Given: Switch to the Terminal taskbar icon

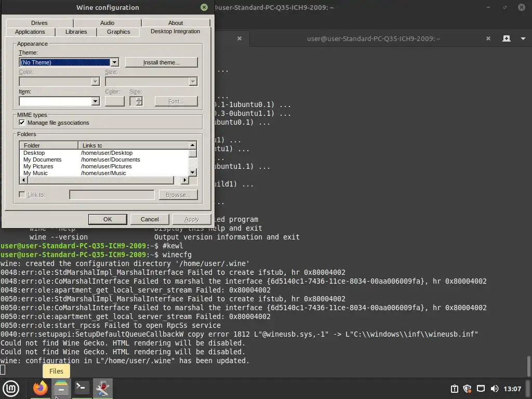Looking at the screenshot, I should pyautogui.click(x=82, y=388).
